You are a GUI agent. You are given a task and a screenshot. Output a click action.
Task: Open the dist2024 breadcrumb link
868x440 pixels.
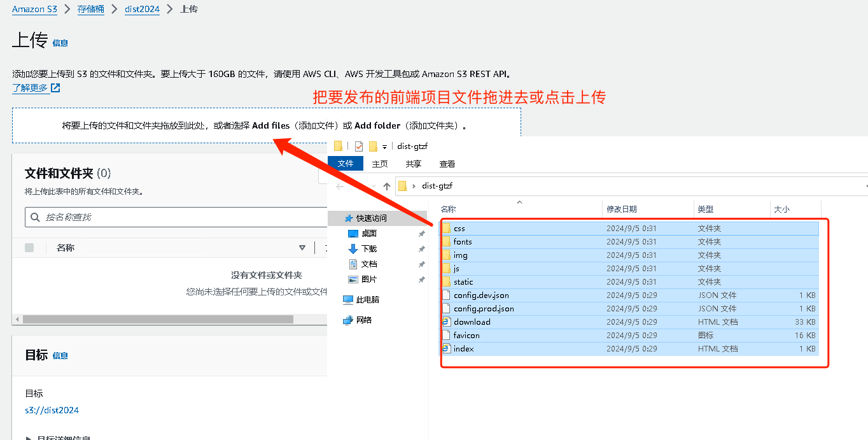tap(142, 10)
